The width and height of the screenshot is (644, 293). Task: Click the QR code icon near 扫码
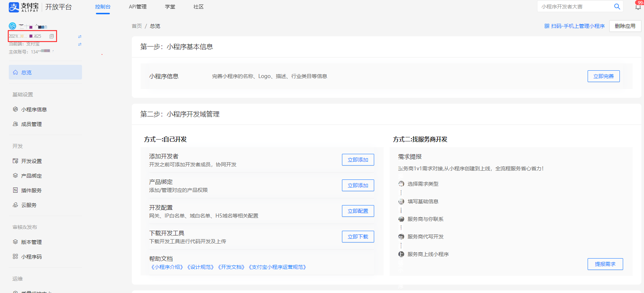coord(547,26)
